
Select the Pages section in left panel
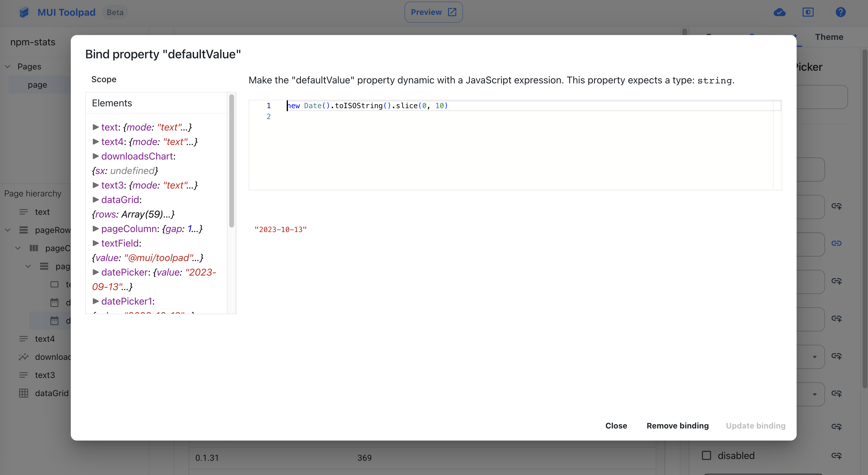coord(29,67)
